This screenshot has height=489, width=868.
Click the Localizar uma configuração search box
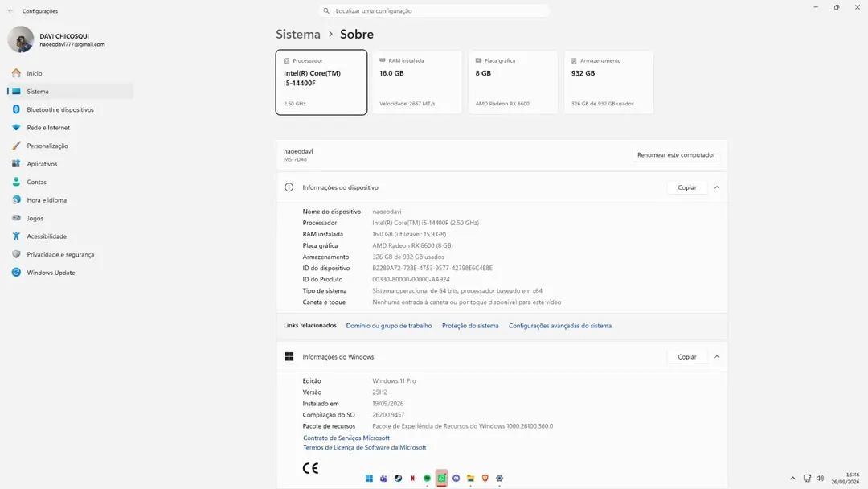pos(434,11)
